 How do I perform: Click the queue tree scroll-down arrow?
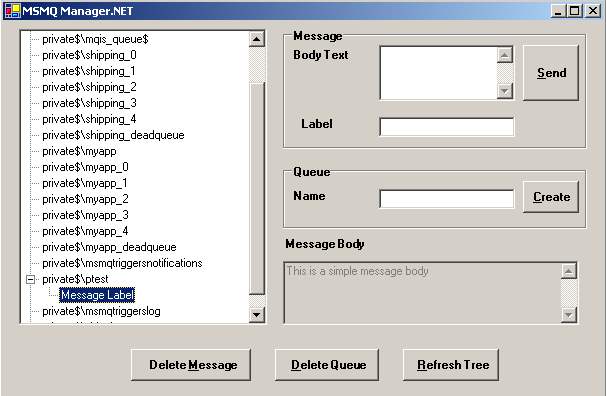pos(257,315)
